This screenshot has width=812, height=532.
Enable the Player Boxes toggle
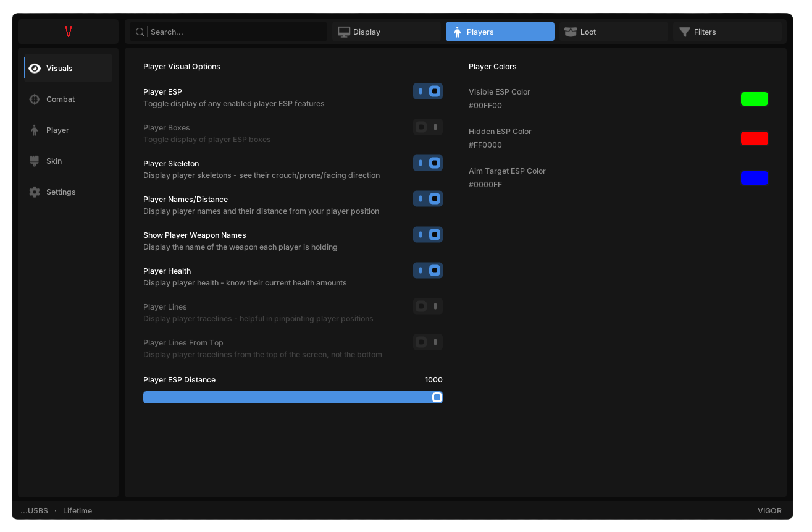[x=428, y=127]
